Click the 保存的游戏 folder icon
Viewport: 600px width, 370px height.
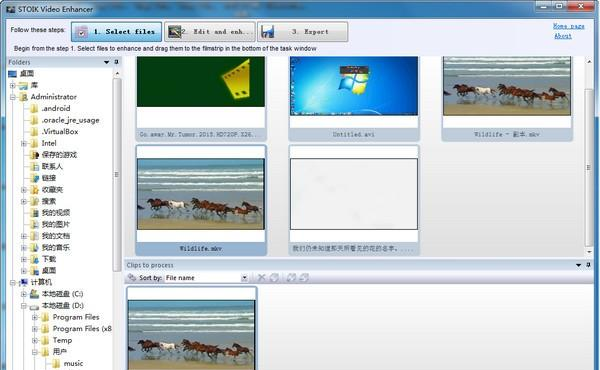34,155
